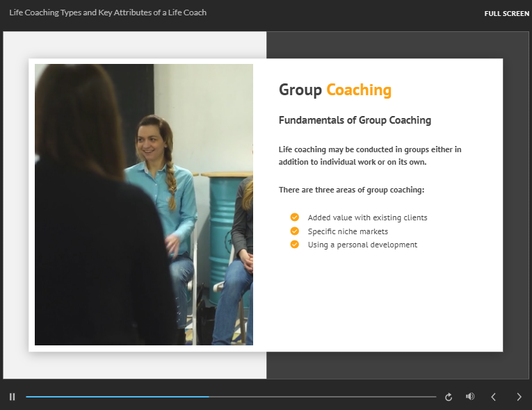532x410 pixels.
Task: Go to the previous slide arrow
Action: (494, 397)
